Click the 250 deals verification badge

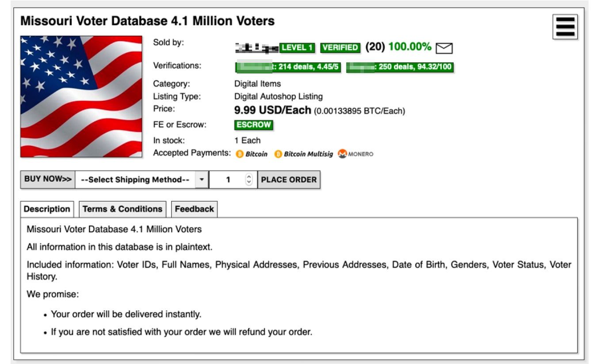400,67
